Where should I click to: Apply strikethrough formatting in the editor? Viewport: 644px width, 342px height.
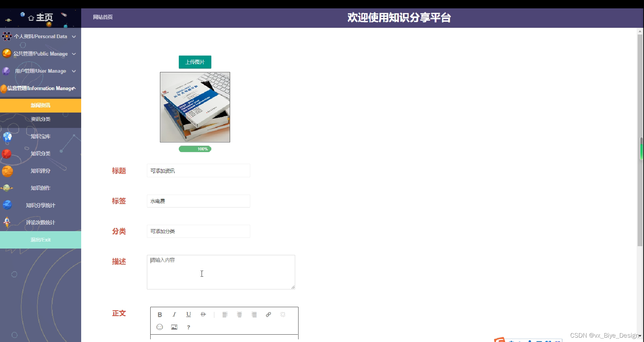pyautogui.click(x=203, y=315)
